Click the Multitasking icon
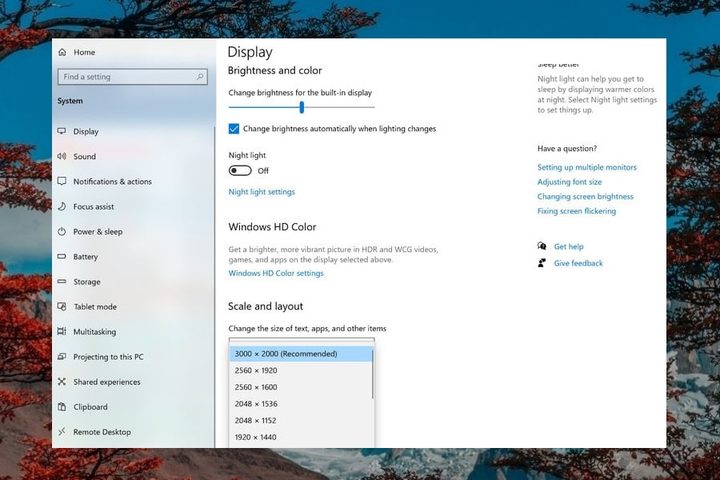 [62, 331]
